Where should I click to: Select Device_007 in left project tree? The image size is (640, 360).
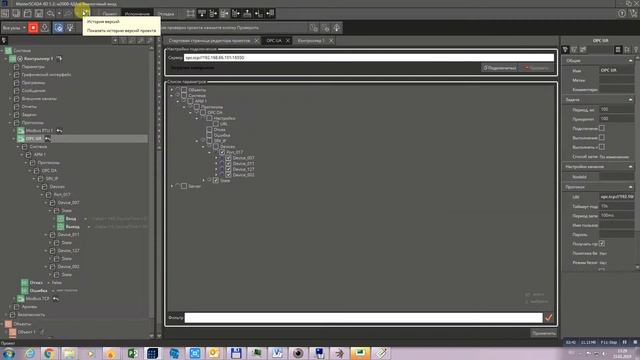(69, 202)
